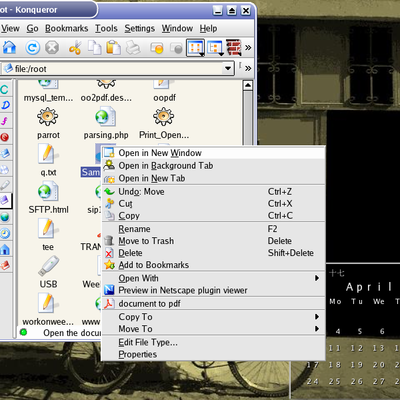
Task: Click the green status indicator light
Action: click(x=23, y=332)
